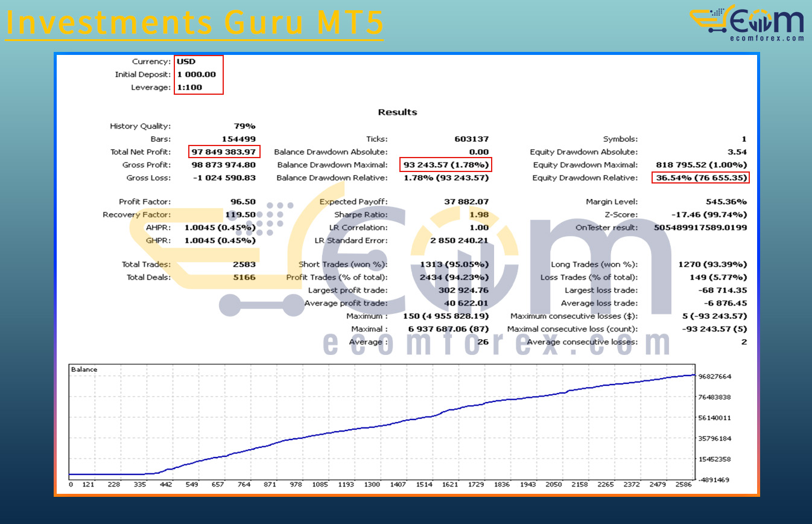Click the 96827664 balance axis label

pos(715,376)
